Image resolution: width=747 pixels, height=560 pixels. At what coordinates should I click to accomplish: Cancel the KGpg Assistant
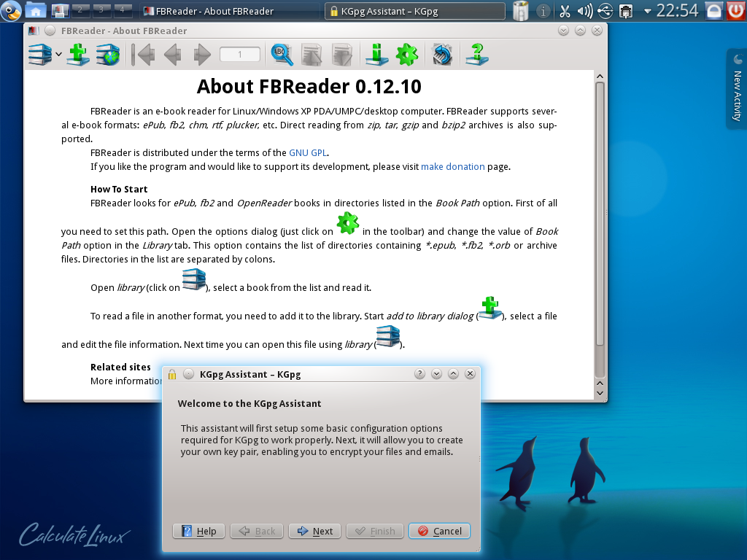tap(439, 531)
